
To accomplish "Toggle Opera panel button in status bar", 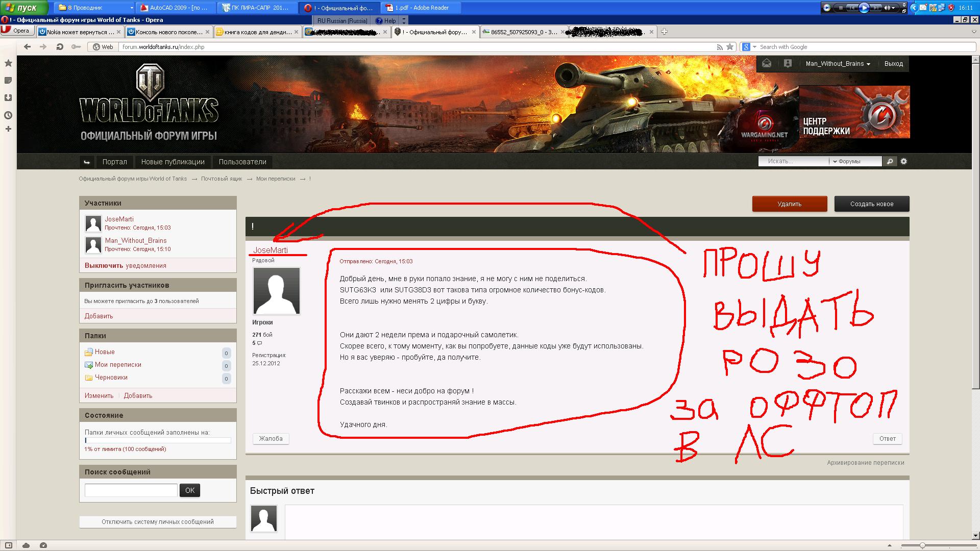I will pos(8,545).
